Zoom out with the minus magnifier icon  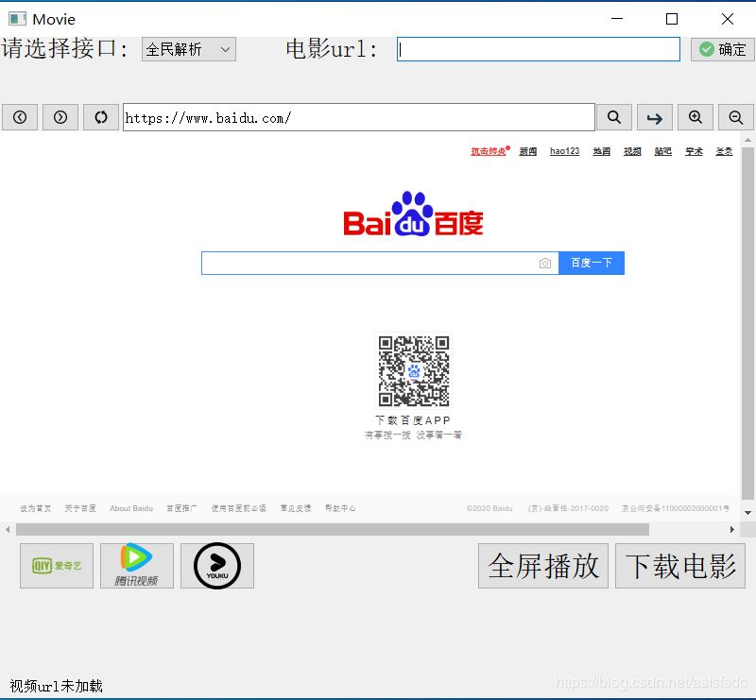(735, 117)
